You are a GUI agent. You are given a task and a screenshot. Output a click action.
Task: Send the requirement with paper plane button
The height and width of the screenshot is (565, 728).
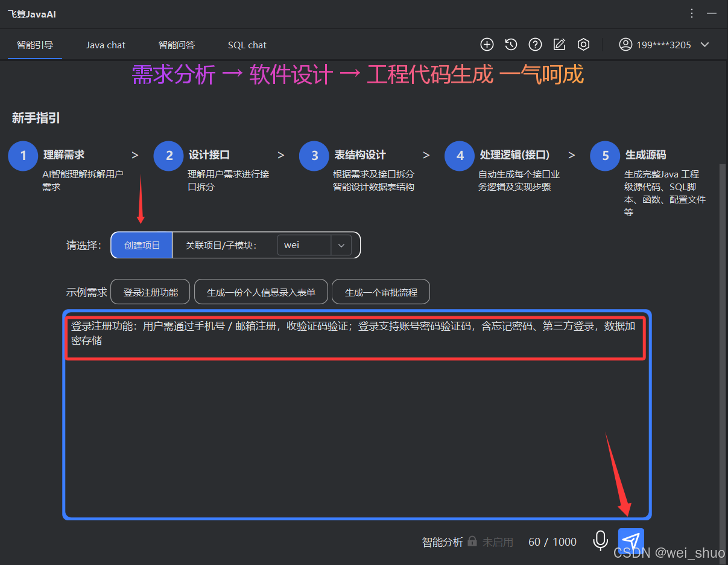point(631,540)
